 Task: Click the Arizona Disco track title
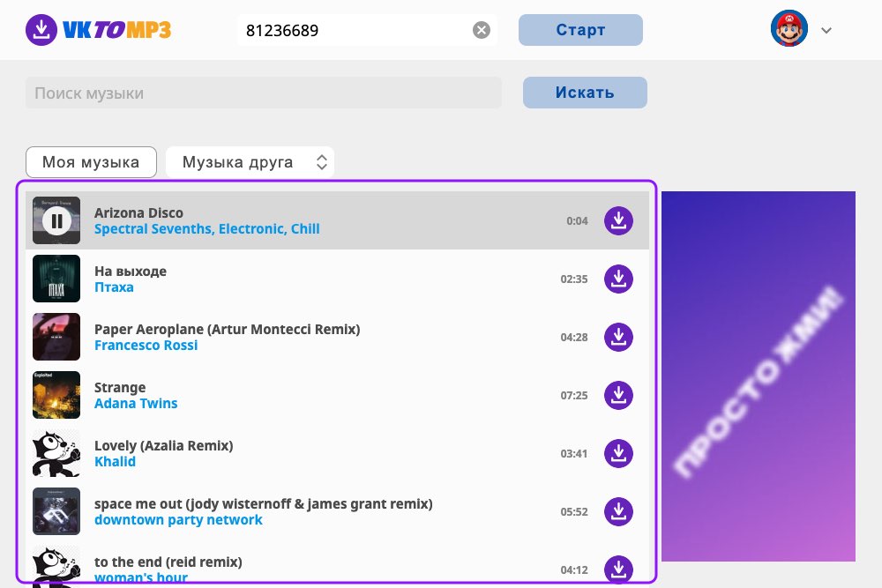pyautogui.click(x=139, y=213)
